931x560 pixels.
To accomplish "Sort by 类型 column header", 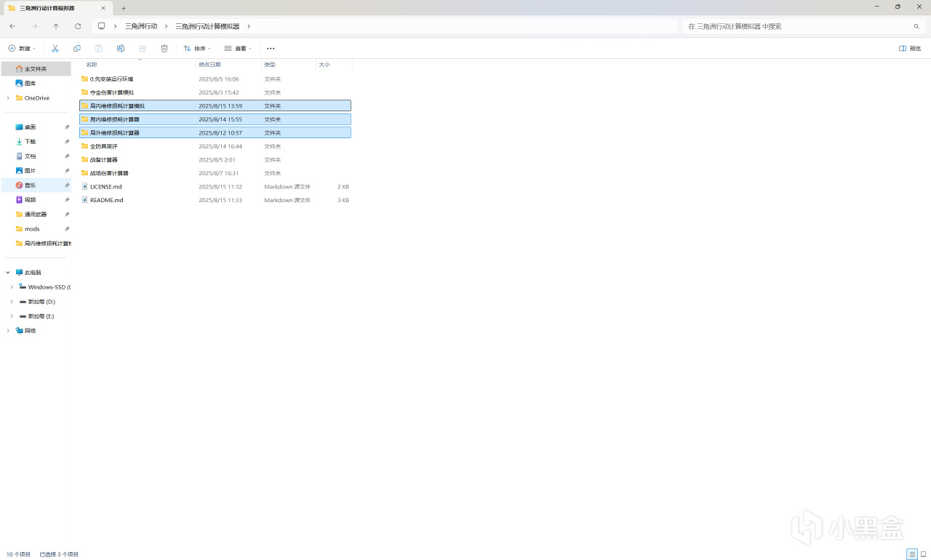I will 270,65.
